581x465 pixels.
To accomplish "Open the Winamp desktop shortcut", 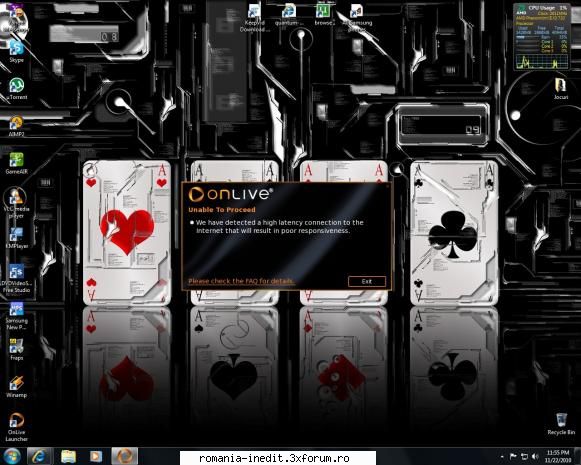I will (16, 387).
